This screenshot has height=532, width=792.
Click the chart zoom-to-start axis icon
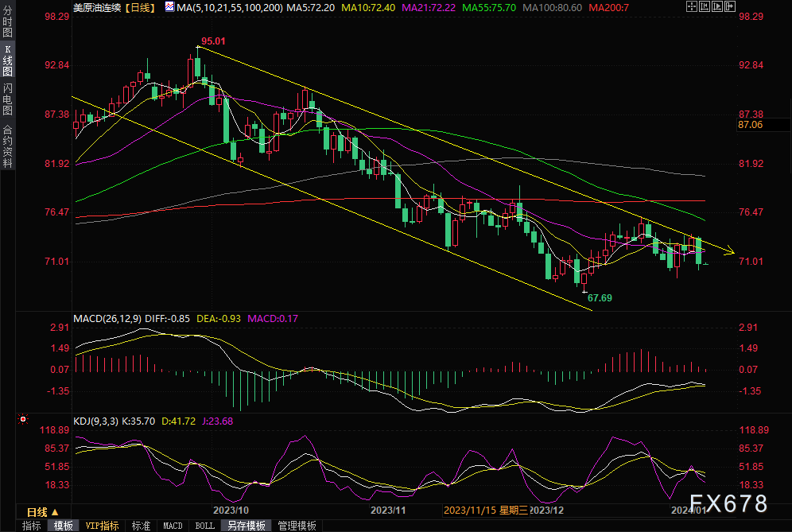705,6
